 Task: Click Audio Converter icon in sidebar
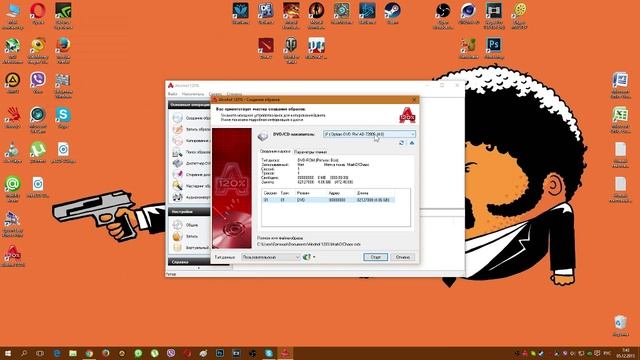tap(178, 197)
